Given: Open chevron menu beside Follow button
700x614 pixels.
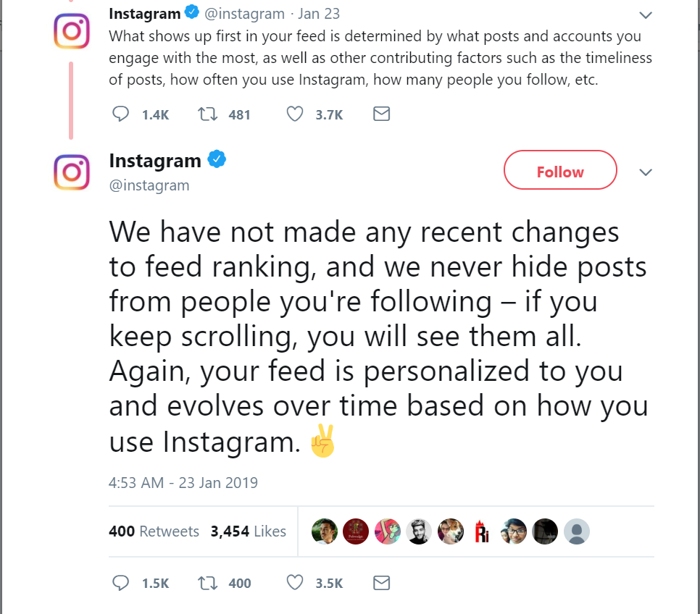Looking at the screenshot, I should tap(645, 172).
